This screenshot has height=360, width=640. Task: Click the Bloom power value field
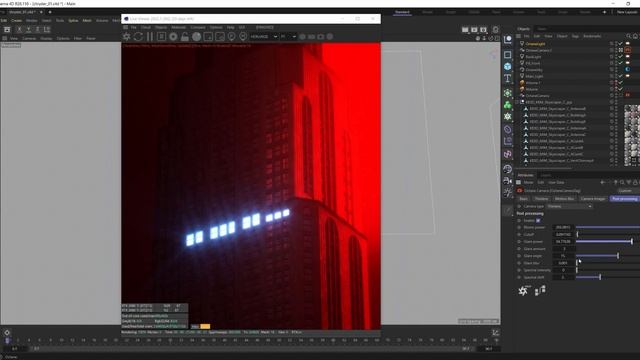pyautogui.click(x=563, y=227)
